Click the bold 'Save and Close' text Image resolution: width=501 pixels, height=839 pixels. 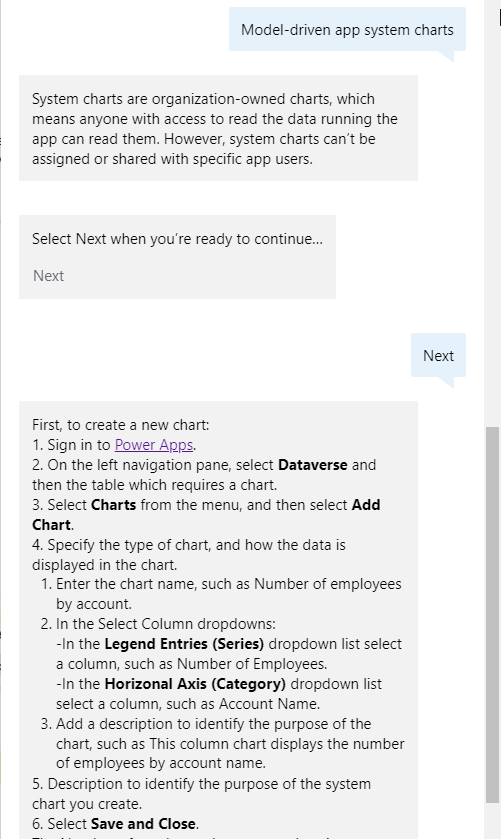point(143,823)
